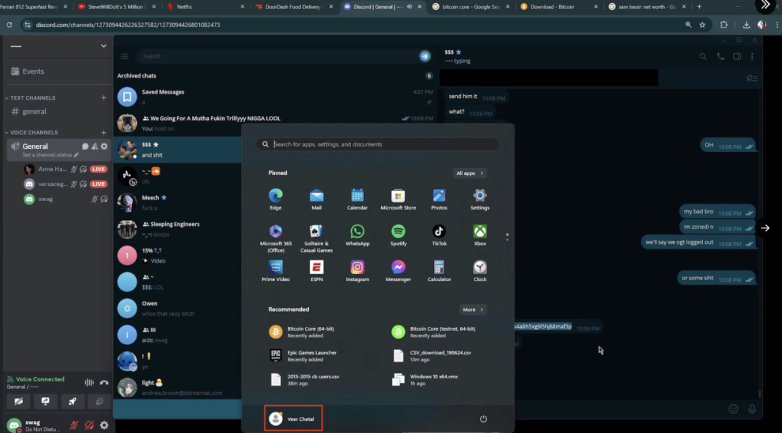The image size is (782, 433).
Task: Open the Calculator app
Action: (x=439, y=268)
